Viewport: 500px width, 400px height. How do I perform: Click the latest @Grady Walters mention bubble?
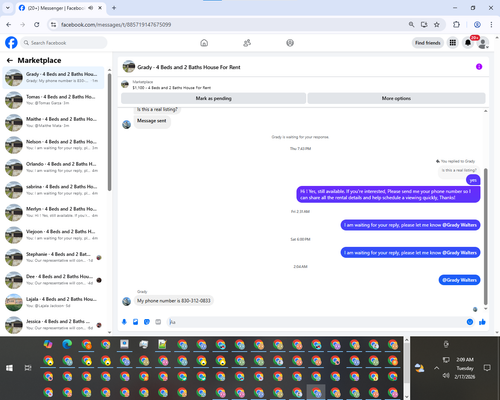(459, 280)
